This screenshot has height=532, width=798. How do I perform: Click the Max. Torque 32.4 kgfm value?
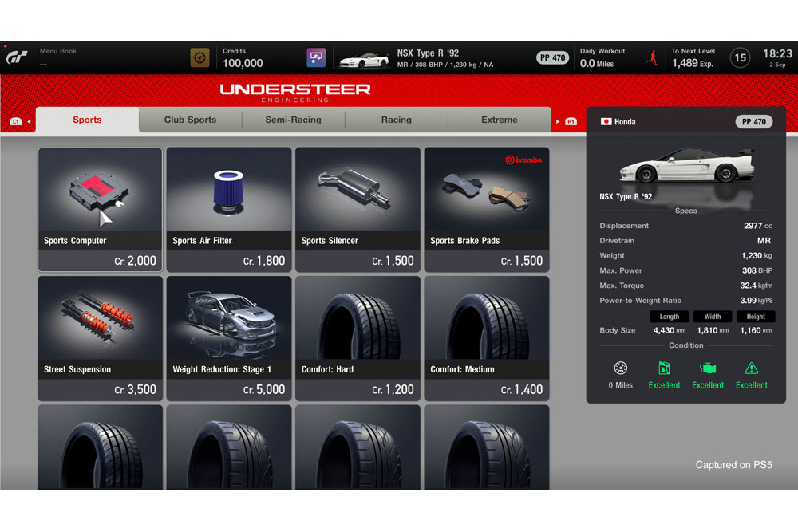point(757,286)
